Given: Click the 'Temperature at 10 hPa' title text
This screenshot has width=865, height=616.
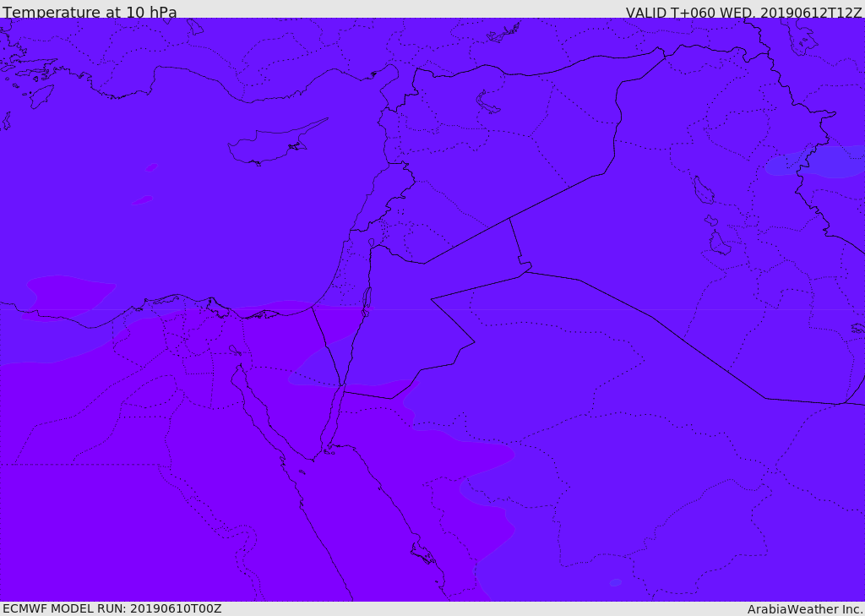Looking at the screenshot, I should (x=90, y=12).
